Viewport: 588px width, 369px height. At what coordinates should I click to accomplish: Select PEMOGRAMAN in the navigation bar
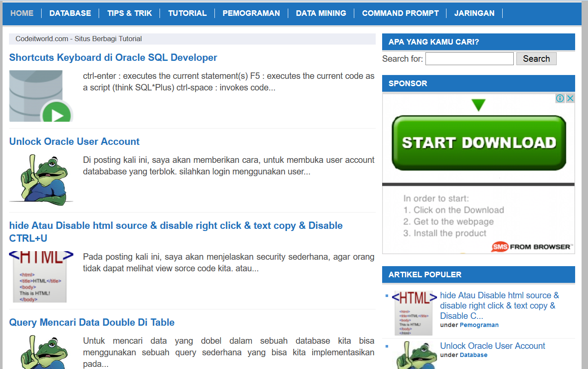click(251, 13)
